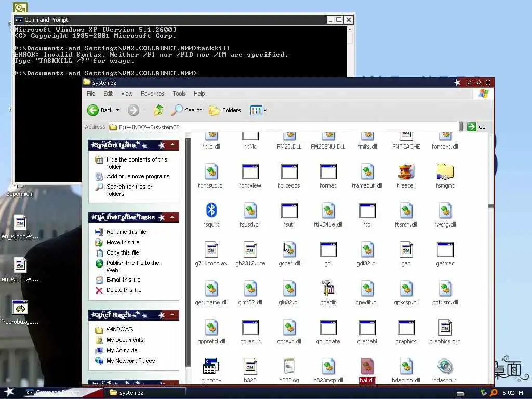This screenshot has width=532, height=399.
Task: Open the Favorites menu
Action: [x=153, y=94]
